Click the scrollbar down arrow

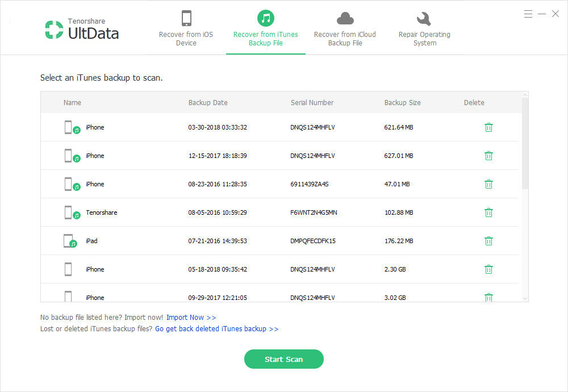click(525, 298)
